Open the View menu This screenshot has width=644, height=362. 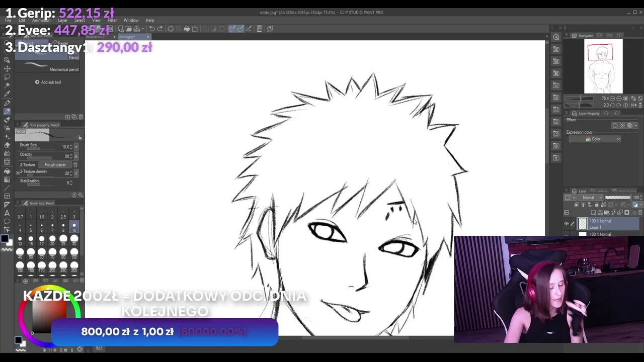click(96, 20)
